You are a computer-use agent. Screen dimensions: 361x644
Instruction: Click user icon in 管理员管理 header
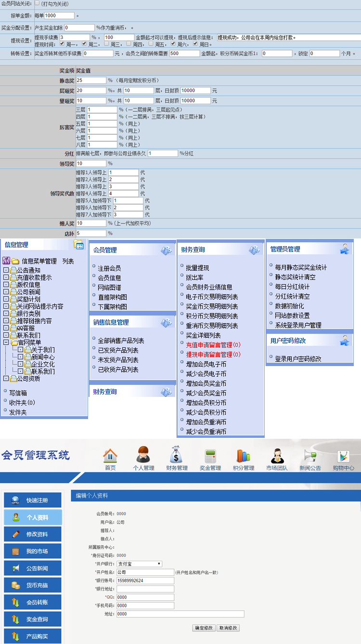345,249
